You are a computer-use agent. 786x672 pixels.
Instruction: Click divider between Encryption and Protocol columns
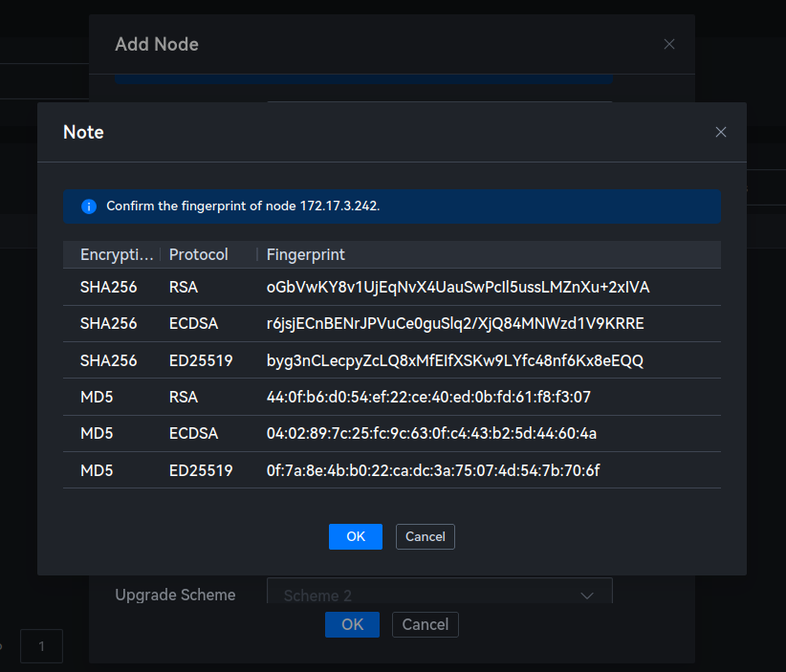160,254
